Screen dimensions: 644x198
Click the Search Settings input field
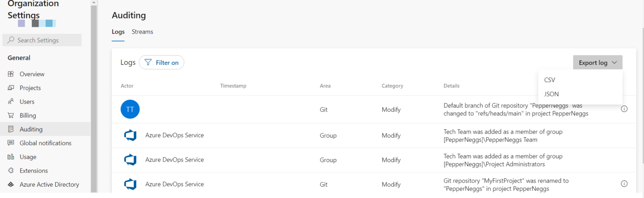click(42, 40)
